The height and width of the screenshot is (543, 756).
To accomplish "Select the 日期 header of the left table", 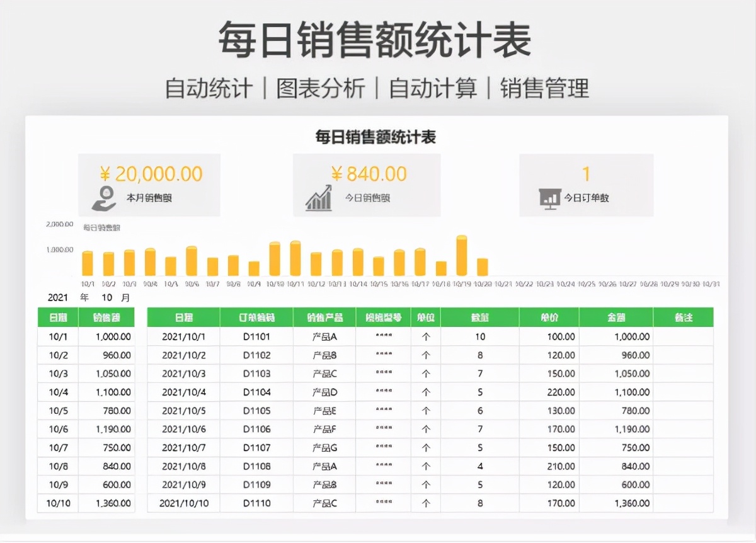I will pyautogui.click(x=59, y=317).
